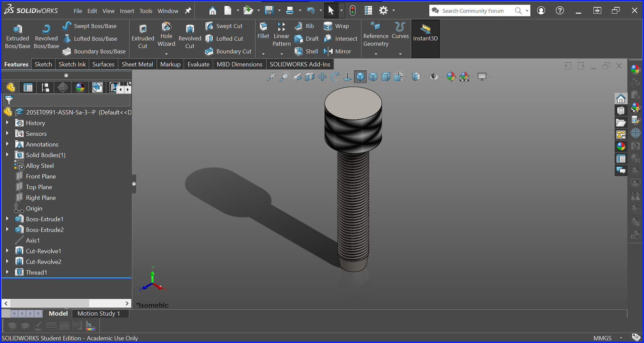Expand the Thread1 feature
The height and width of the screenshot is (343, 644).
point(7,272)
